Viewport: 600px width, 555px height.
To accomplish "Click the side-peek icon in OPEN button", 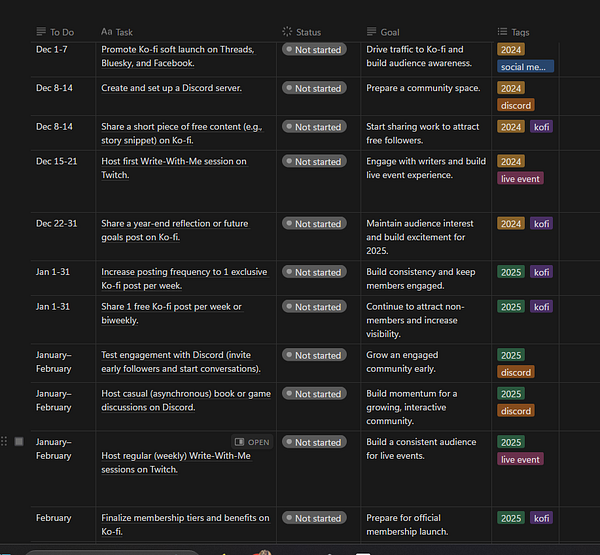I will [x=240, y=442].
